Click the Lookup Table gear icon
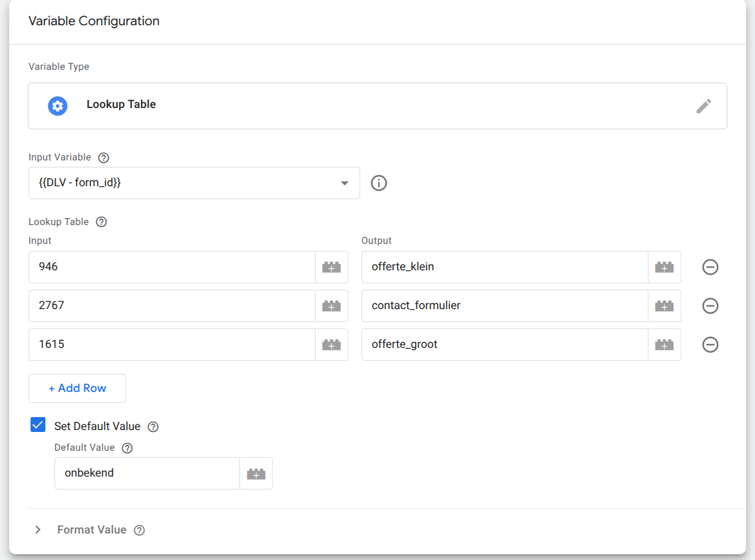The image size is (755, 560). [58, 106]
